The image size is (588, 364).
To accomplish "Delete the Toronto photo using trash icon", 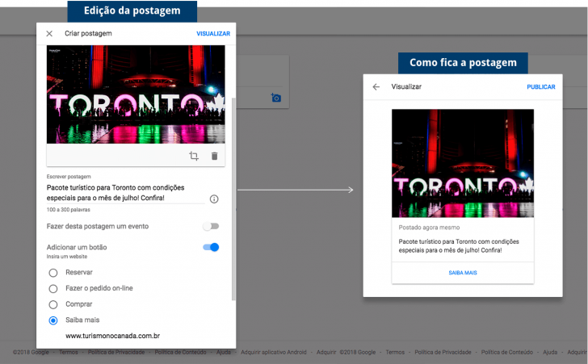I will click(x=215, y=156).
